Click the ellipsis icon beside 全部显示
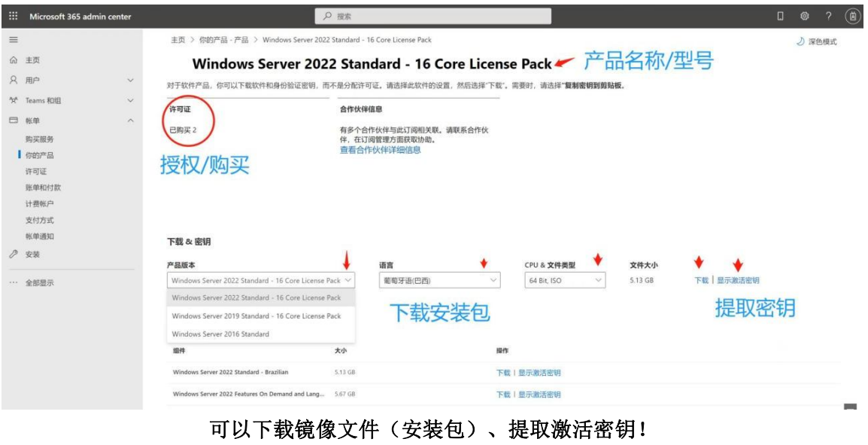This screenshot has height=445, width=868. [14, 282]
